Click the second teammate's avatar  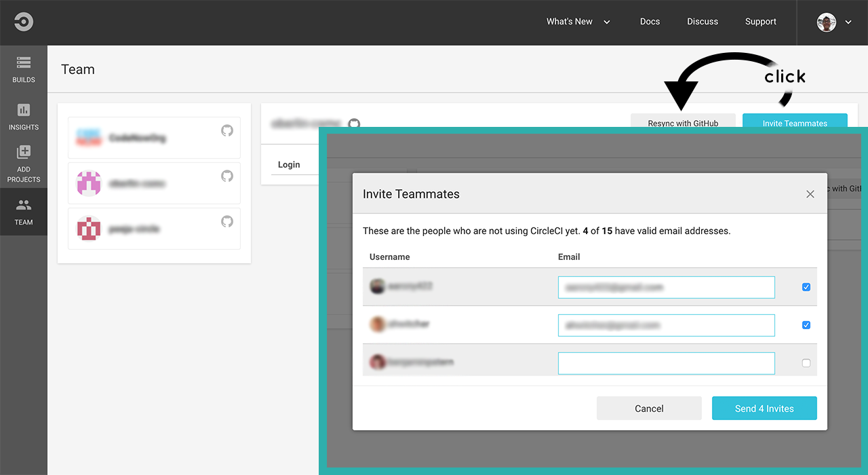[378, 324]
